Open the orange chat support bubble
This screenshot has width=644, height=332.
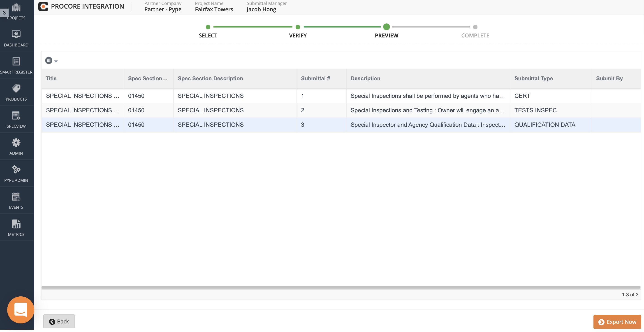click(21, 310)
